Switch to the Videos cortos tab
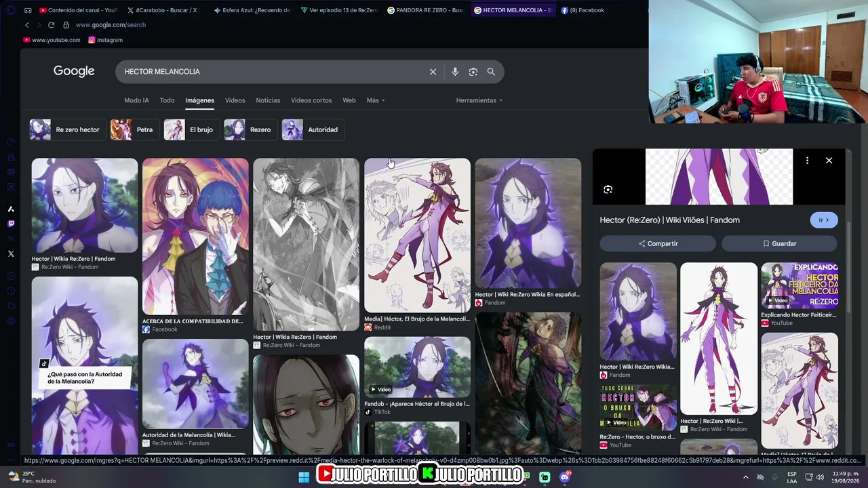Screen dimensions: 868x488 [x=311, y=100]
